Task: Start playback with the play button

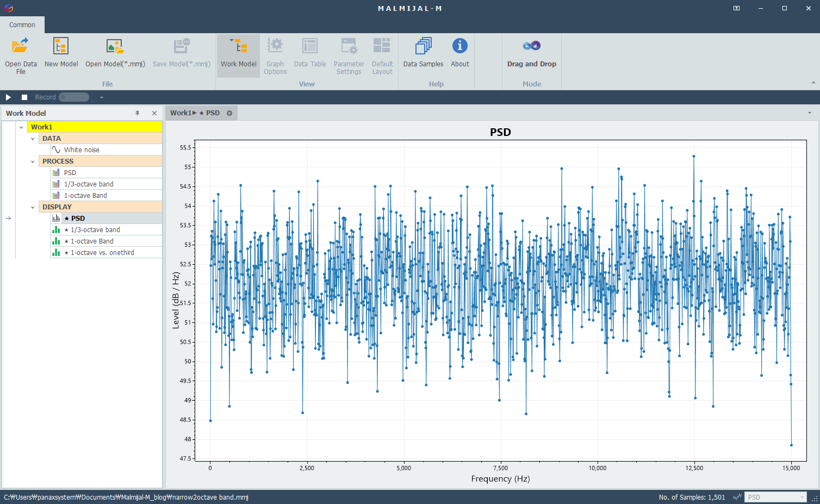Action: pyautogui.click(x=8, y=97)
